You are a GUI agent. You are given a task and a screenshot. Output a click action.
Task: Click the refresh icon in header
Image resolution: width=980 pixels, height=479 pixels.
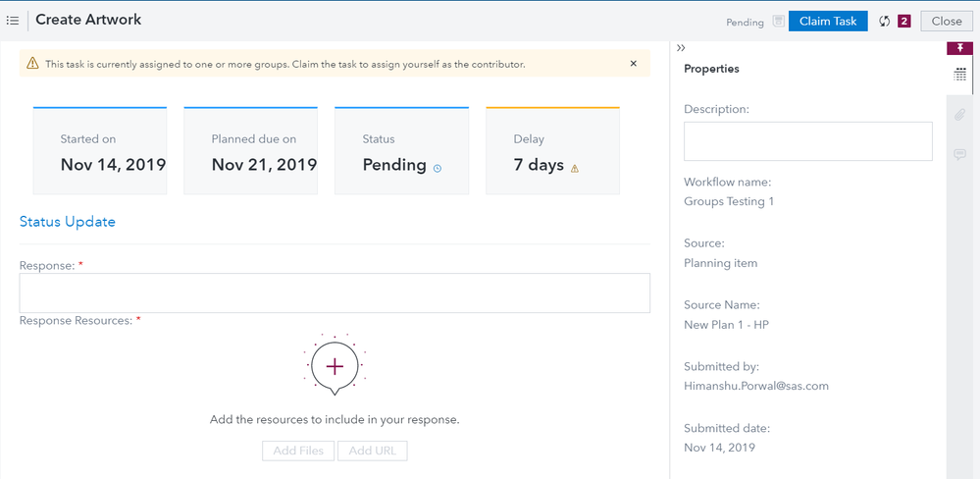pos(884,22)
